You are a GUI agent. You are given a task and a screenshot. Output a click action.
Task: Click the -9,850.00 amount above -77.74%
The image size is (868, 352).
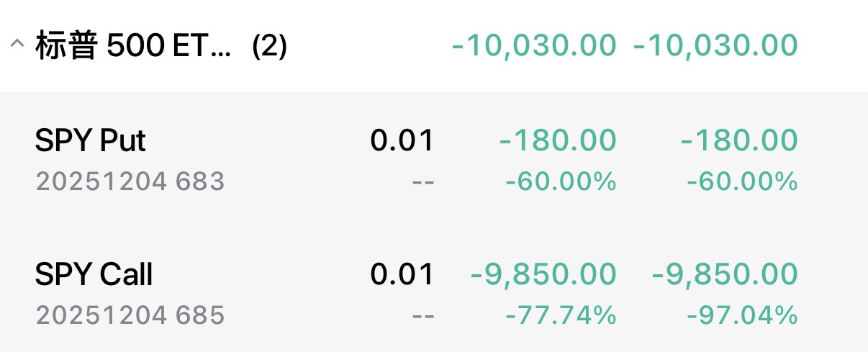pyautogui.click(x=543, y=274)
